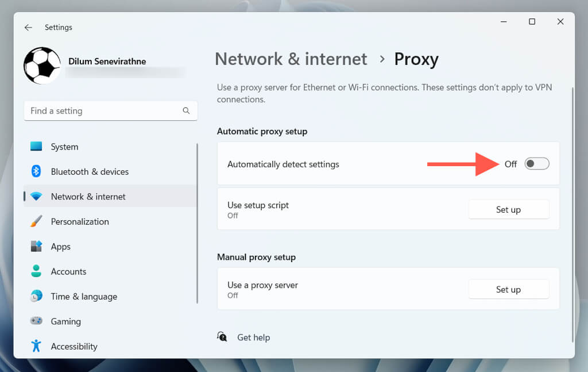588x372 pixels.
Task: Click the Accounts person icon
Action: point(36,271)
